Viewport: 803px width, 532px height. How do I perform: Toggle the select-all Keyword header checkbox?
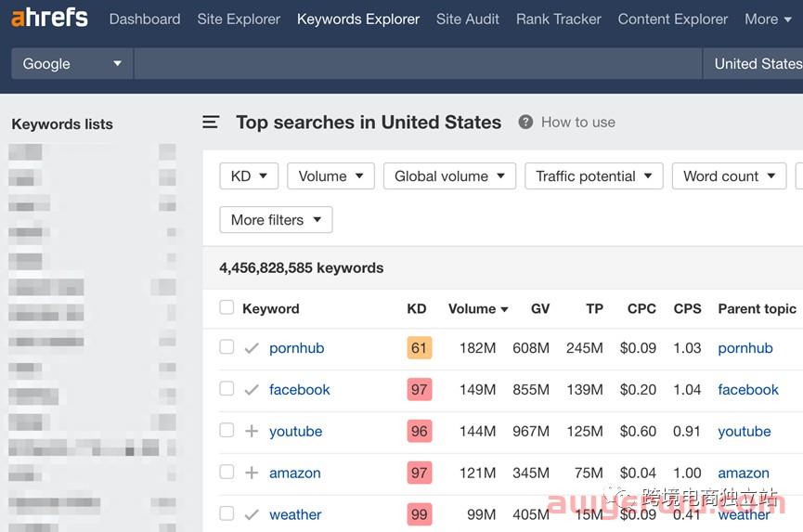point(227,307)
